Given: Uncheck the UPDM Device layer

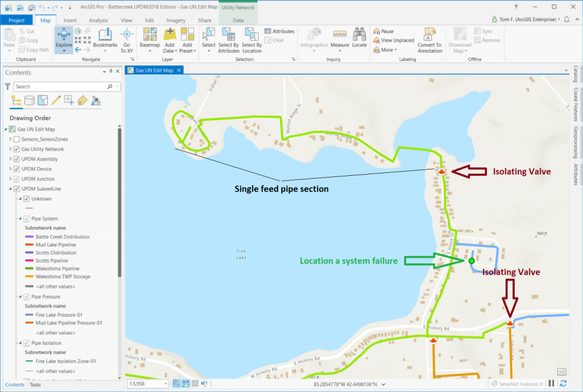Looking at the screenshot, I should (17, 168).
